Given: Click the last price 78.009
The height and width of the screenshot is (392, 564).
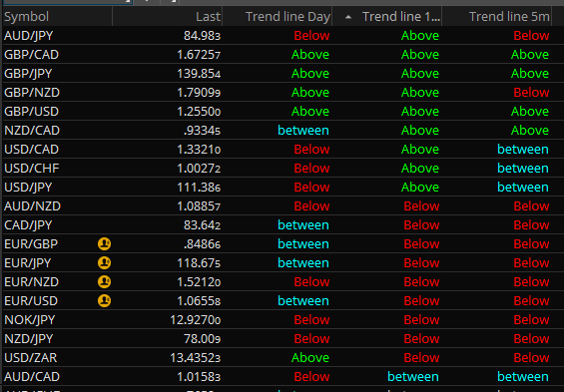Looking at the screenshot, I should [x=203, y=339].
